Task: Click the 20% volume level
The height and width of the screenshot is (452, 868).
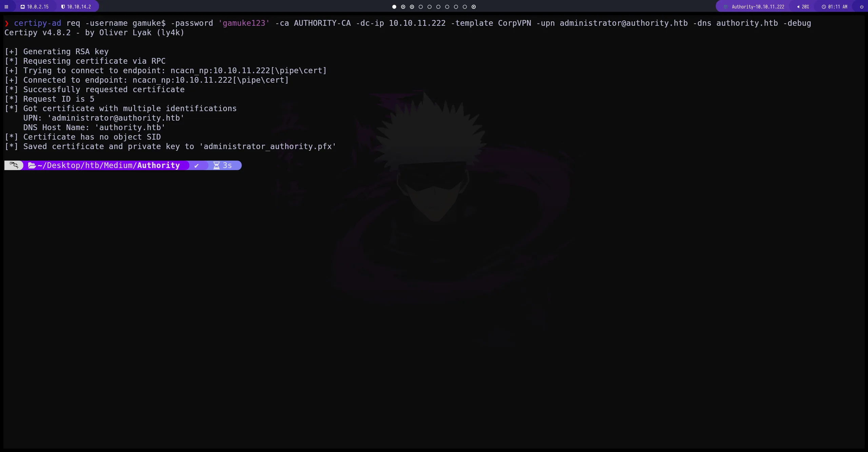Action: (805, 7)
